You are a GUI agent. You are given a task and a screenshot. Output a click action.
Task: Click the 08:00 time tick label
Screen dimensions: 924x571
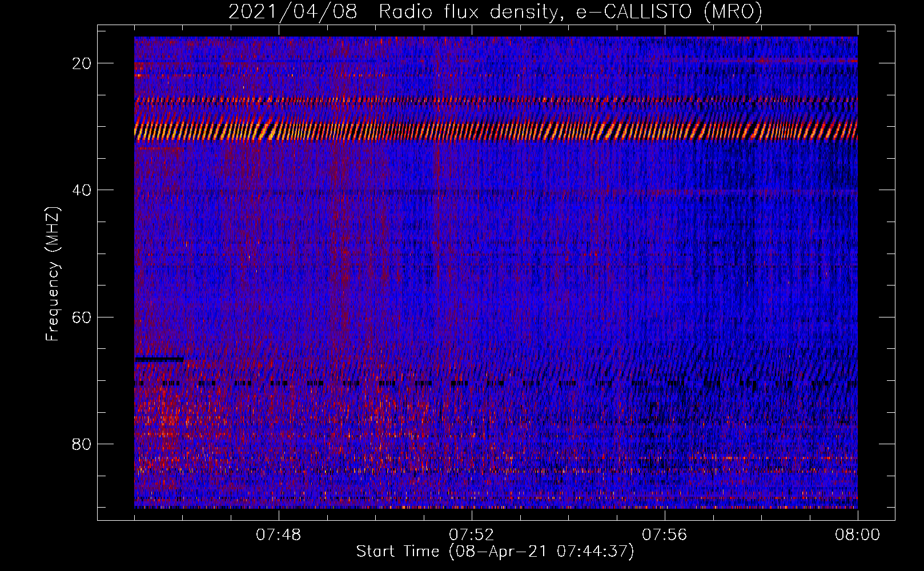tap(858, 535)
